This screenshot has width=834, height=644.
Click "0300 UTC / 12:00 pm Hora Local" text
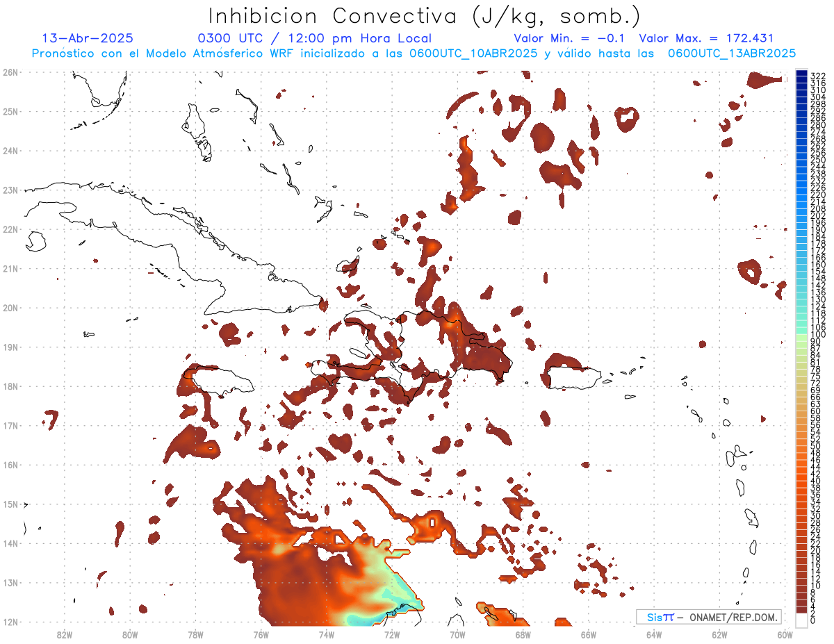coord(314,39)
